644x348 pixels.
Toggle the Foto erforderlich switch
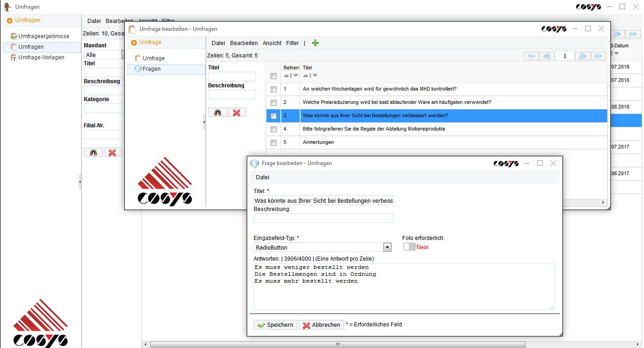[409, 247]
